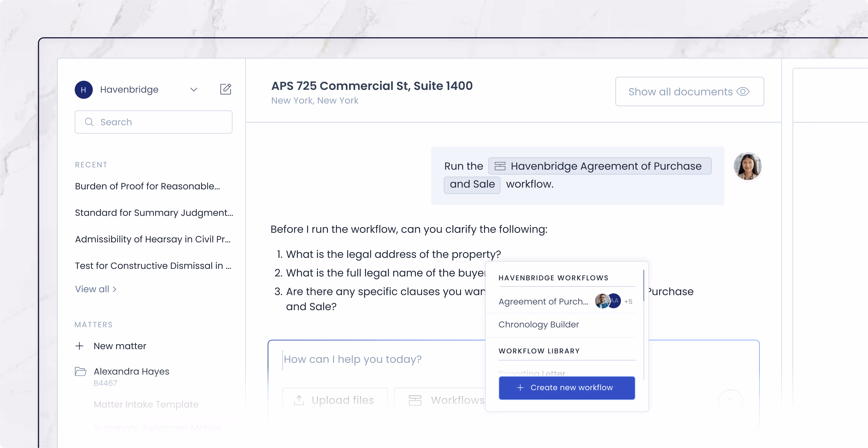
Task: Click the upload arrow icon
Action: [x=299, y=400]
